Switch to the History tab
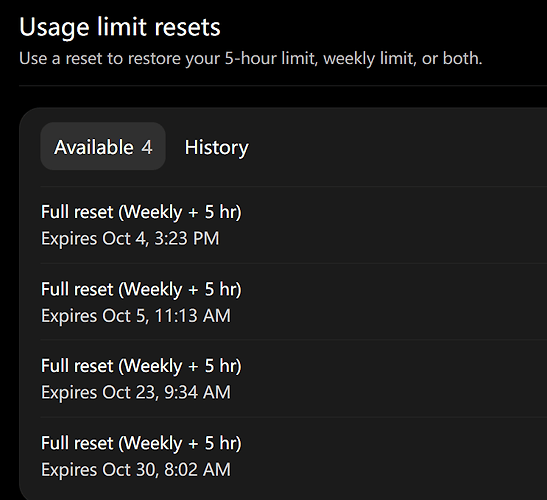 tap(216, 147)
